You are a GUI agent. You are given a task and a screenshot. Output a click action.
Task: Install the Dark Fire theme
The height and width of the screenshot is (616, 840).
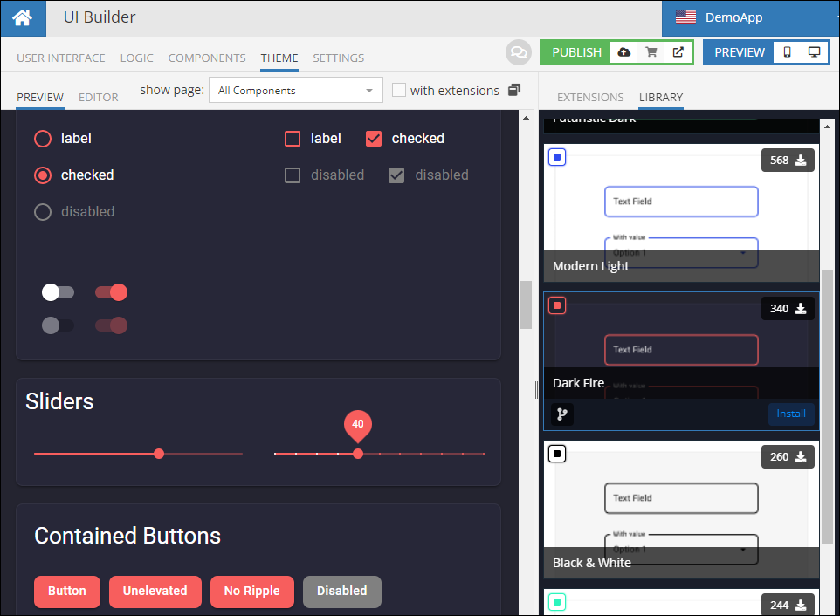(791, 414)
